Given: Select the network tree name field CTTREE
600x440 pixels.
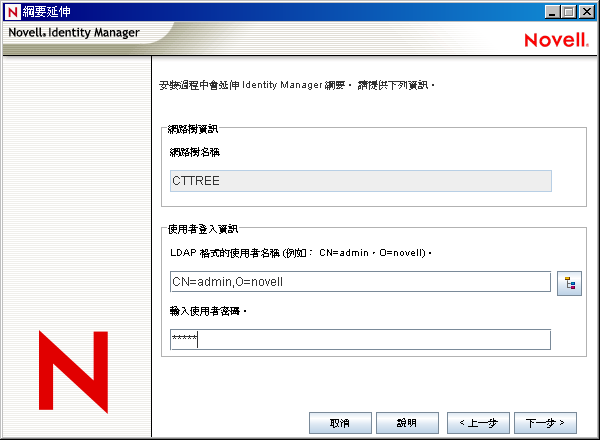Looking at the screenshot, I should 360,181.
